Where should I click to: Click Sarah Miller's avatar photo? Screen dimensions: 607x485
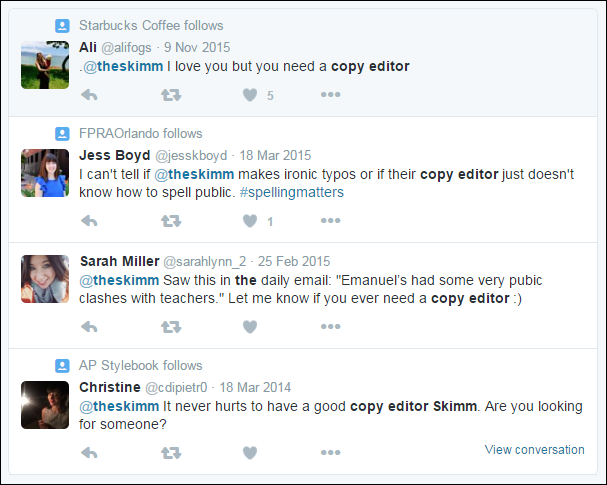[x=45, y=278]
